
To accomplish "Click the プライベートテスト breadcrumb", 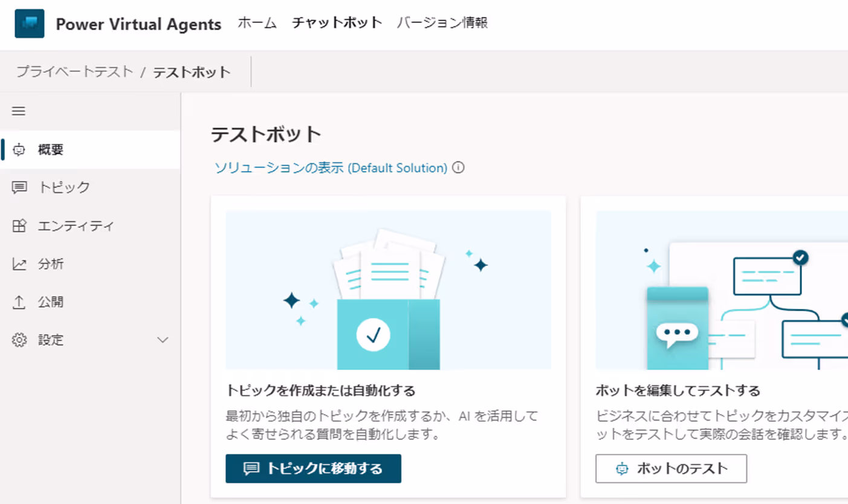I will tap(74, 72).
